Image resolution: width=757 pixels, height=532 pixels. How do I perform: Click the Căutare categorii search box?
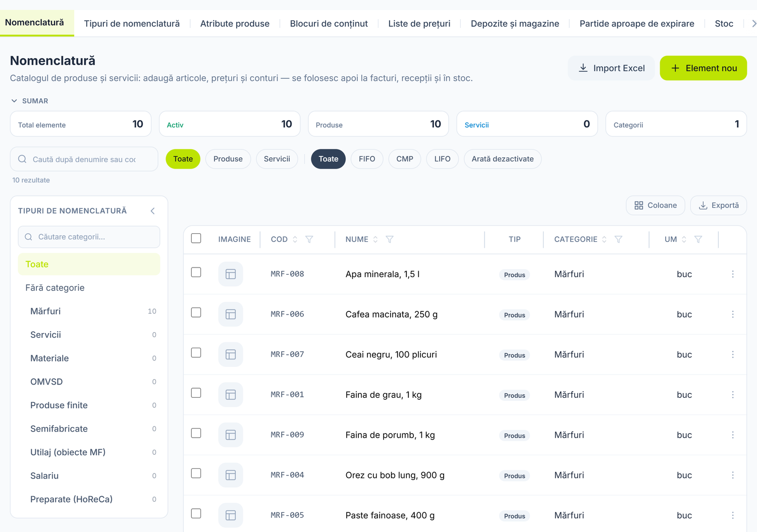click(x=89, y=237)
